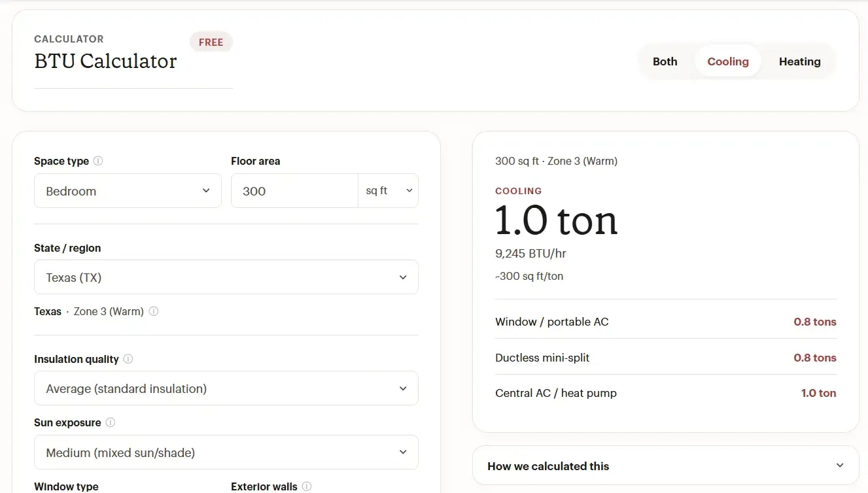Click the 0.8 tons value for Window AC
Image resolution: width=868 pixels, height=493 pixels.
click(815, 322)
